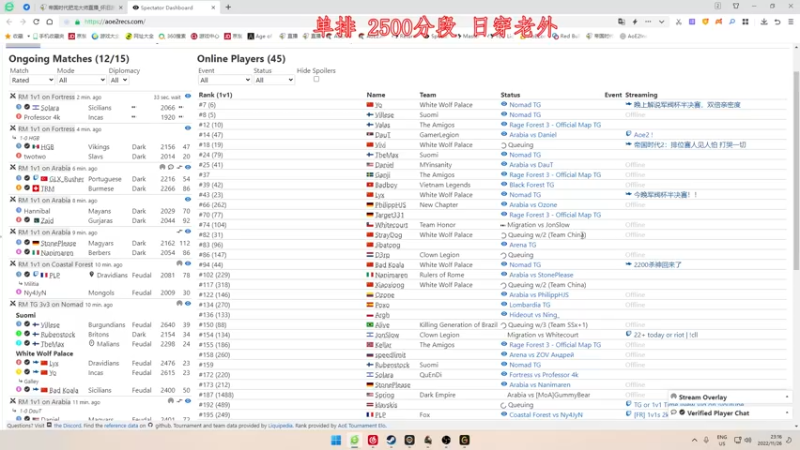Open Match filter dropdown set to Rated
This screenshot has width=800, height=450.
point(32,80)
